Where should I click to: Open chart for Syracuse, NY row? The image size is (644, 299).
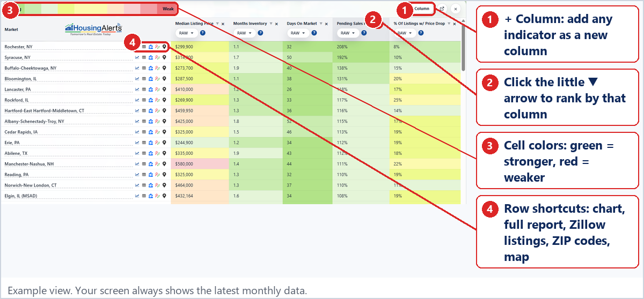pos(137,57)
